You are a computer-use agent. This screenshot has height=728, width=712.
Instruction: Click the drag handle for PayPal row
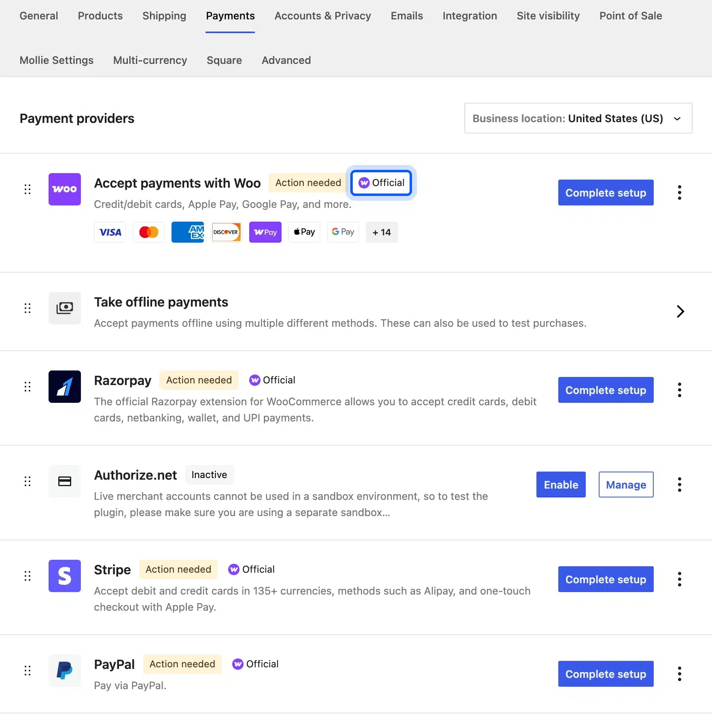click(28, 671)
